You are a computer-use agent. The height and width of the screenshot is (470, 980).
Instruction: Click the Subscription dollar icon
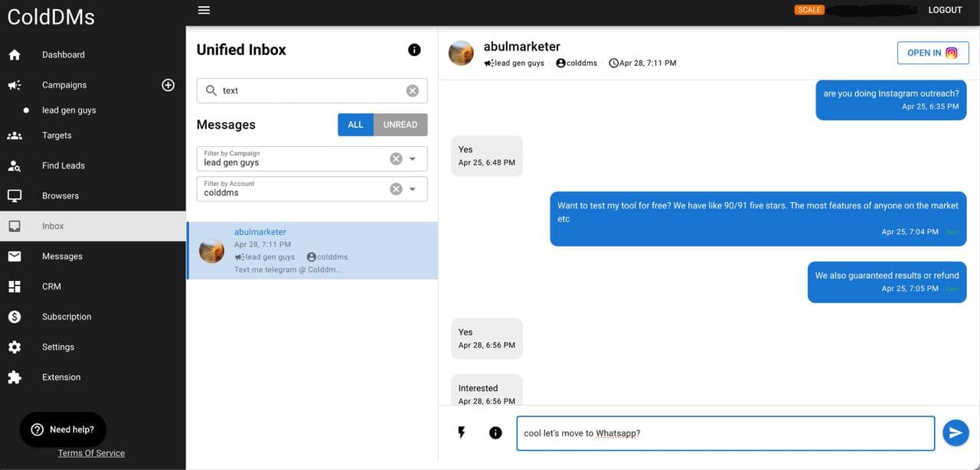coord(15,317)
